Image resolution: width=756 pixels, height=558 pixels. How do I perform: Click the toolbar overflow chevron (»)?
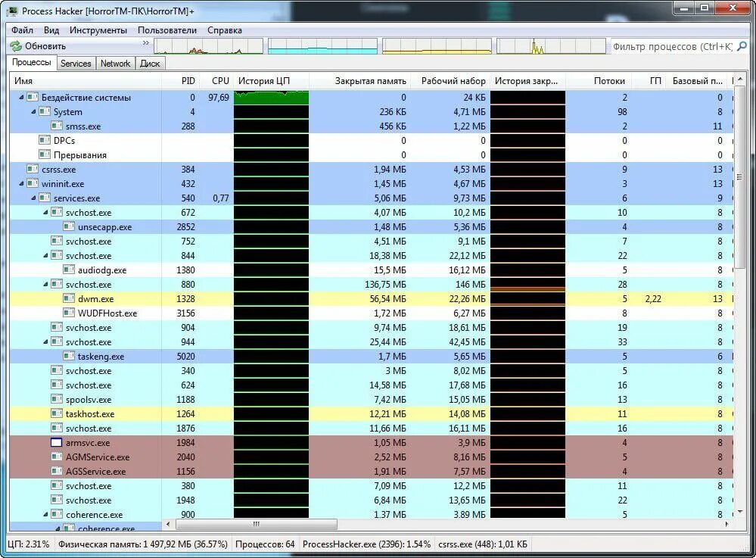(145, 43)
